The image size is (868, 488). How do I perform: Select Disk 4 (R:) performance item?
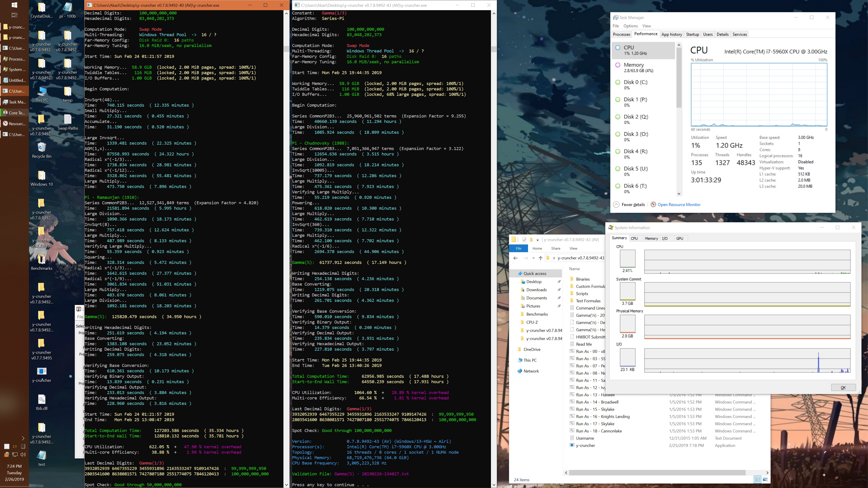click(635, 154)
